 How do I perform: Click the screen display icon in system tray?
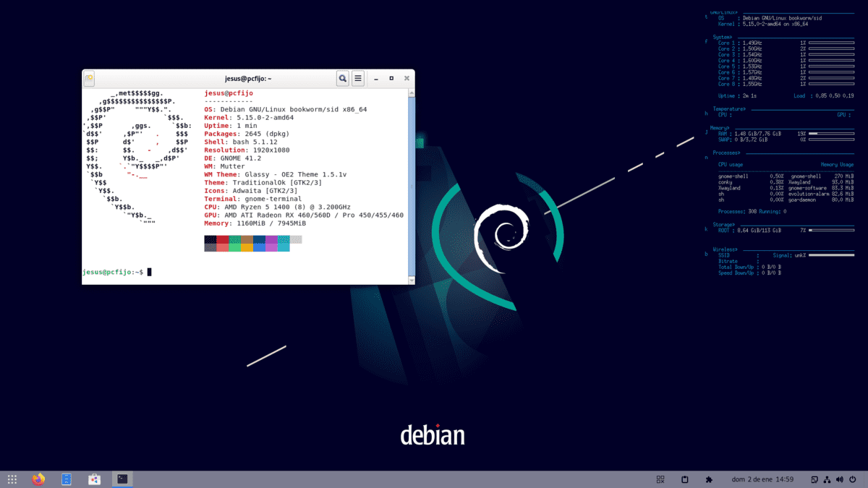pos(814,479)
